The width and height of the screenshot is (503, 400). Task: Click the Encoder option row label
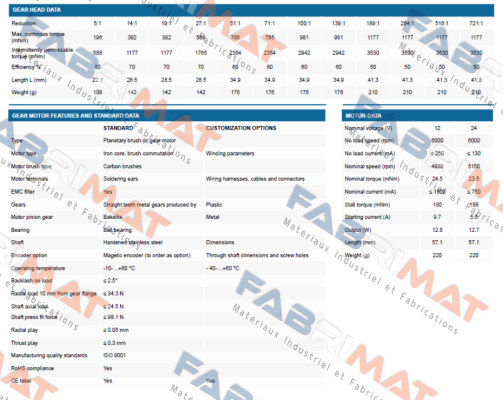[29, 255]
